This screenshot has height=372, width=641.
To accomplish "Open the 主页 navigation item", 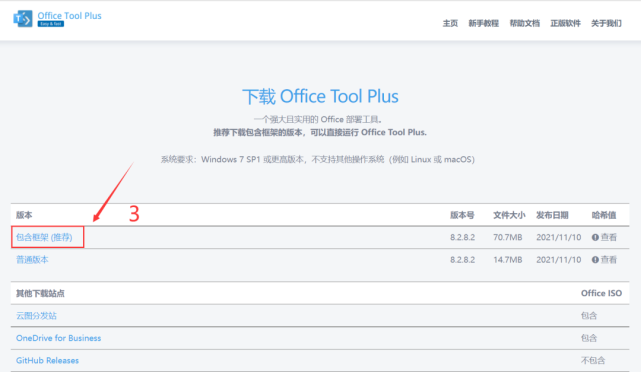I will click(x=450, y=23).
